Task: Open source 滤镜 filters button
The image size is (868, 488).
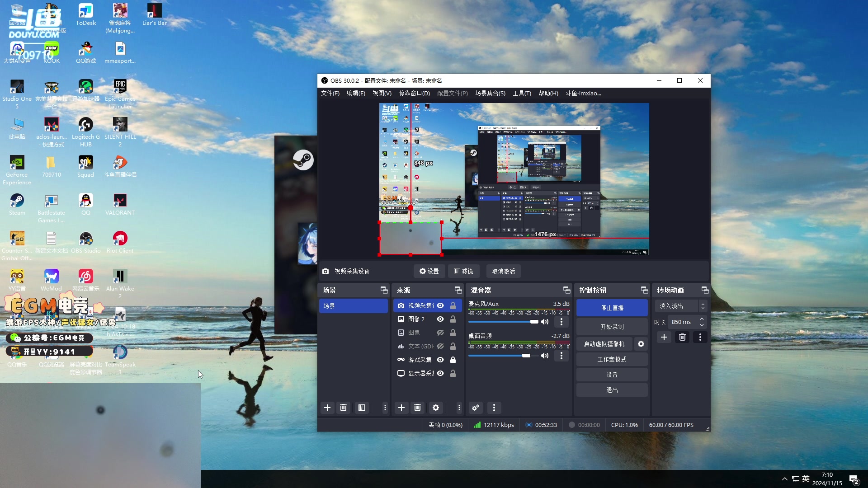Action: click(x=464, y=271)
